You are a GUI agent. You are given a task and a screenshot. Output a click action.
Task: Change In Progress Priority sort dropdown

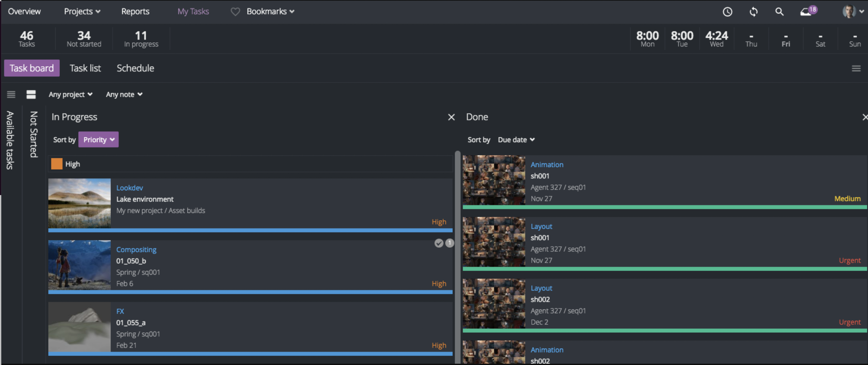point(98,140)
